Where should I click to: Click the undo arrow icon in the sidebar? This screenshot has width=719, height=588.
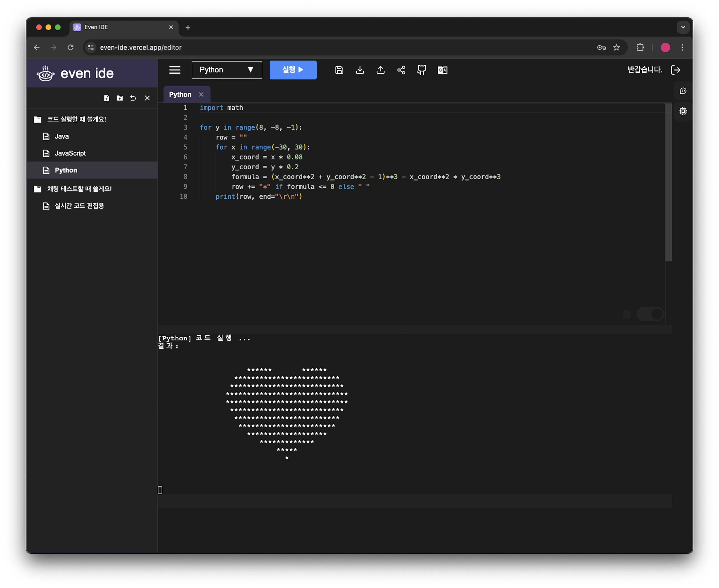pos(133,98)
